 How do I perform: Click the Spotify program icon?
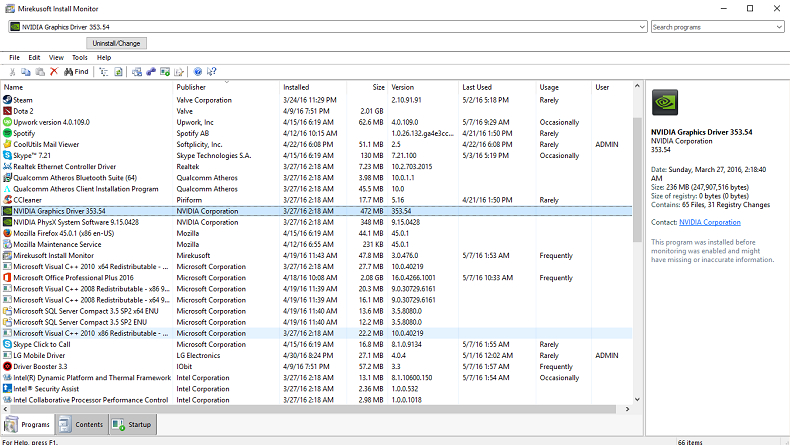[8, 133]
